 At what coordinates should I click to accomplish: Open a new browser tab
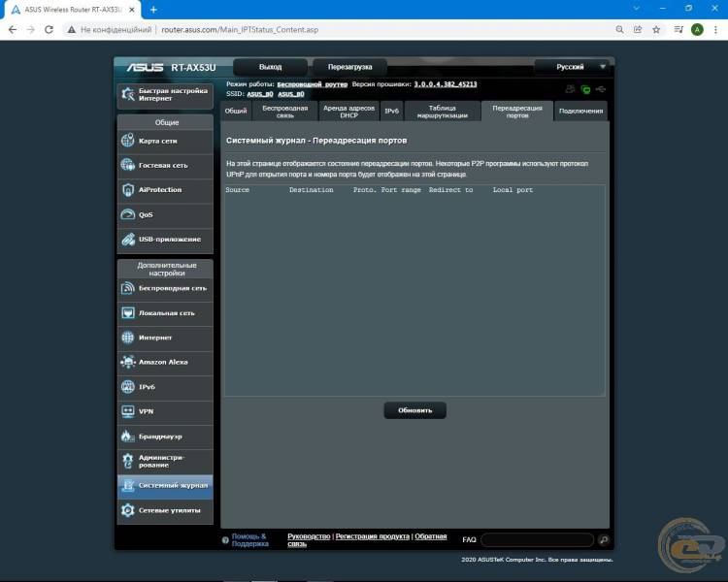(x=153, y=10)
